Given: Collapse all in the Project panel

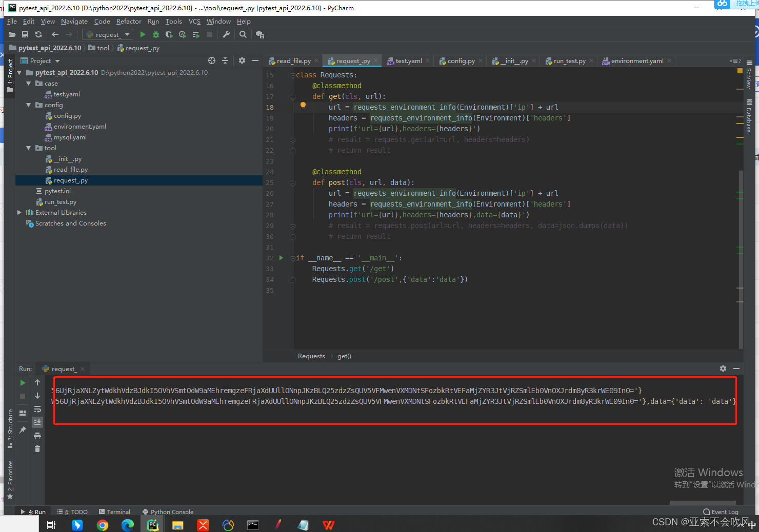Looking at the screenshot, I should (x=225, y=60).
